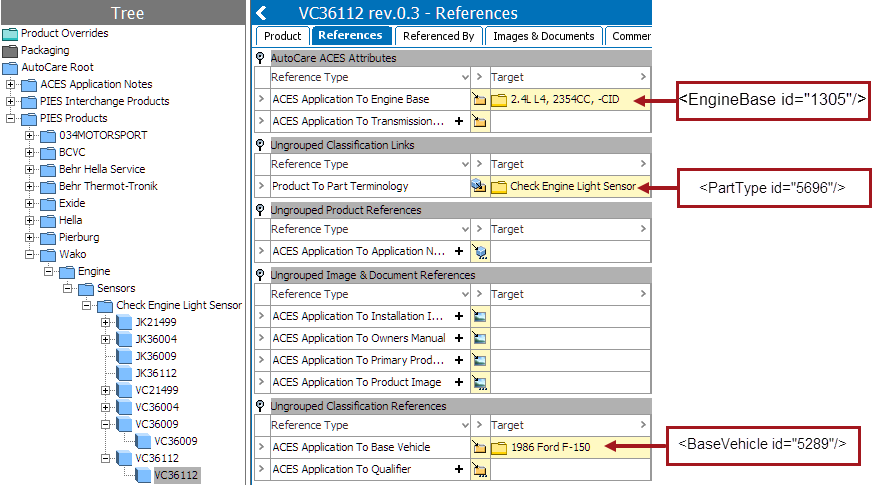The image size is (875, 485).
Task: Open the Referenced By tab
Action: click(438, 36)
